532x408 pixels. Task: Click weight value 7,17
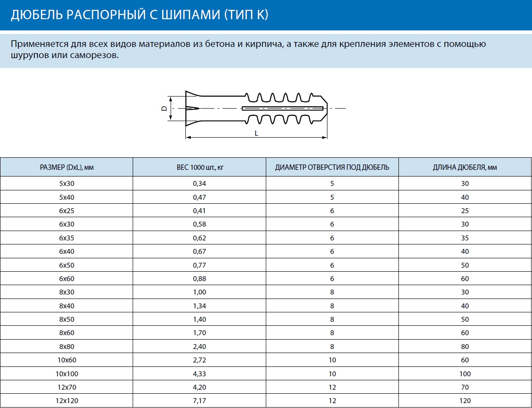[200, 401]
